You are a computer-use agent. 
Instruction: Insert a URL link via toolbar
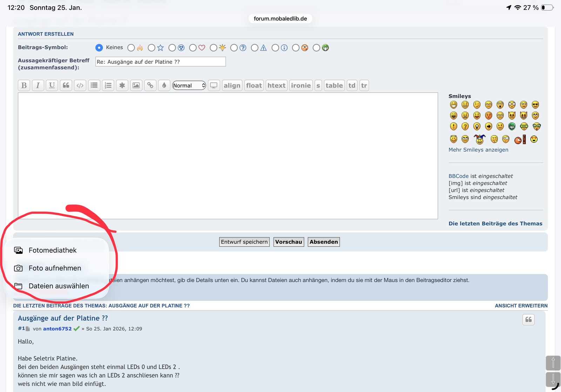tap(150, 85)
